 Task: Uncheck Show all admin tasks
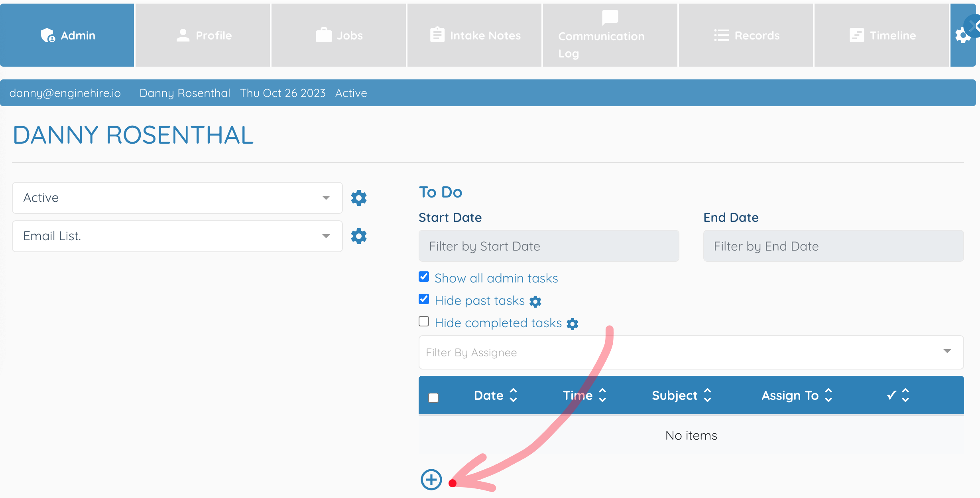[424, 277]
